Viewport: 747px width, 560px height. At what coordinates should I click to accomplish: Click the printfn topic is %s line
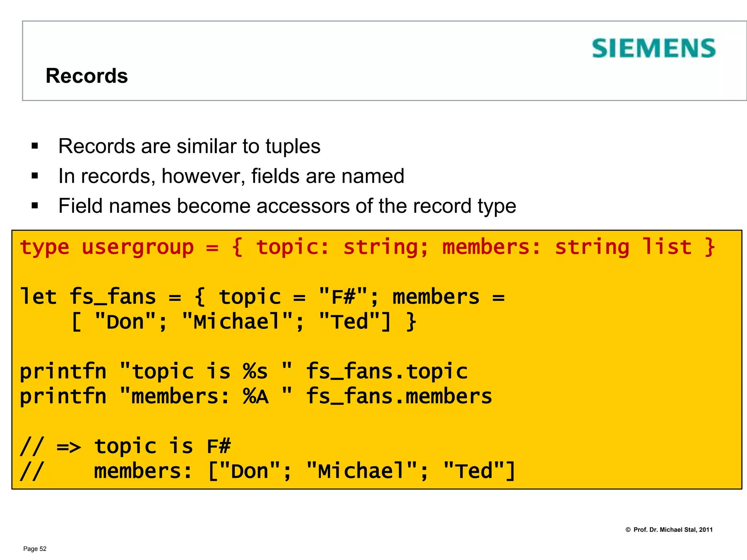coord(244,372)
